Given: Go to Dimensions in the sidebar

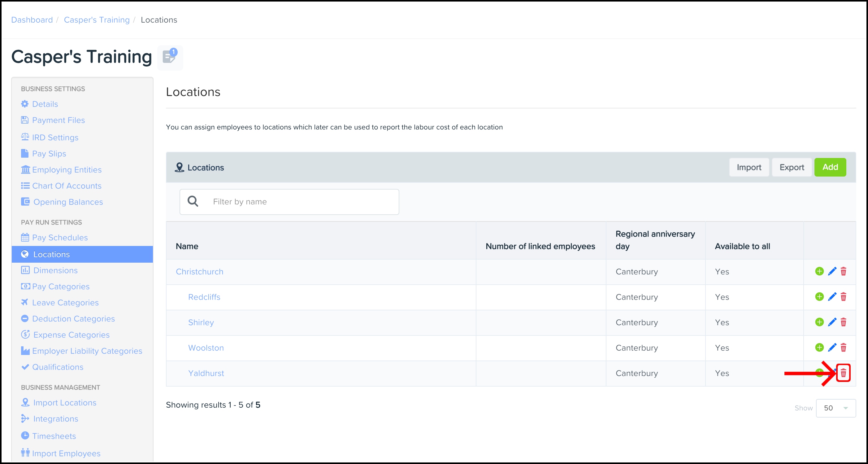Looking at the screenshot, I should (55, 270).
